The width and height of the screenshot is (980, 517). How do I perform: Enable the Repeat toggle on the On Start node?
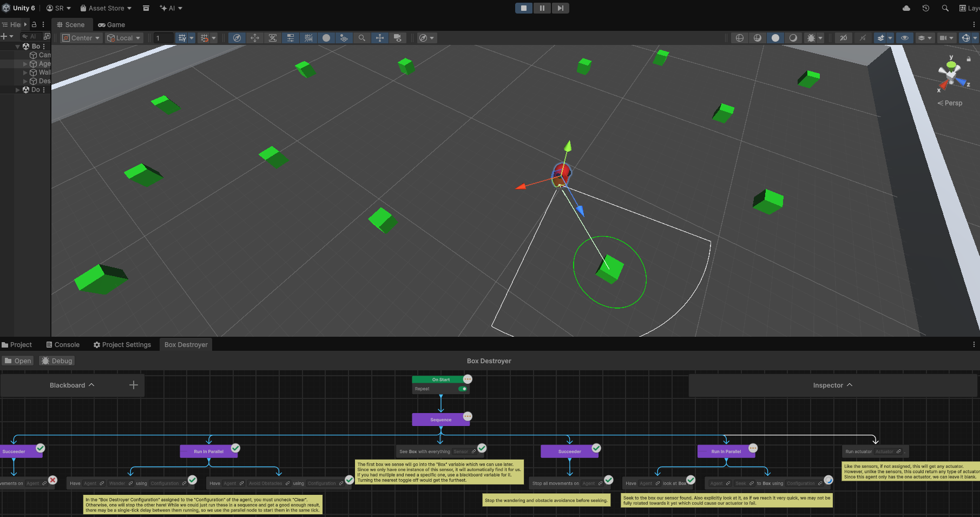[463, 389]
